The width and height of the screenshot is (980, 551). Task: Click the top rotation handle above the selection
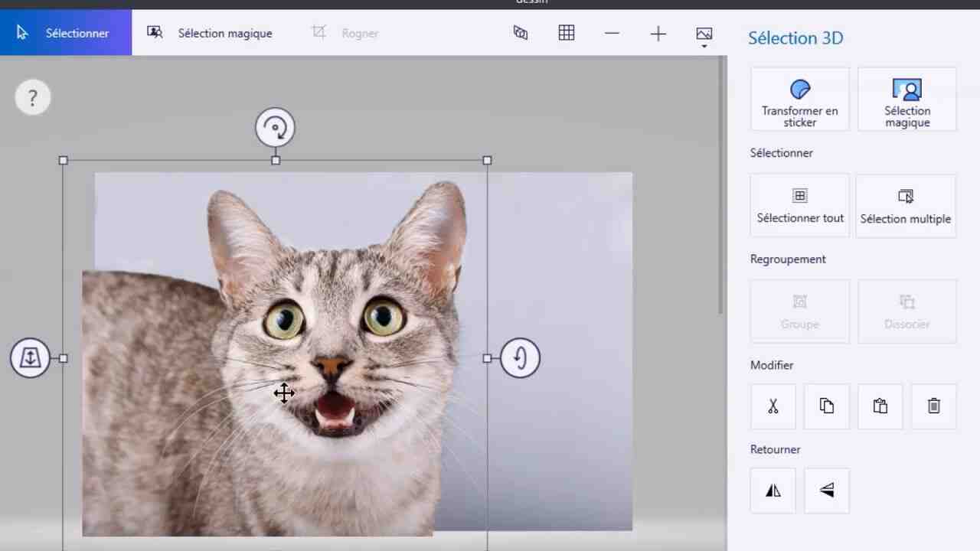point(275,127)
